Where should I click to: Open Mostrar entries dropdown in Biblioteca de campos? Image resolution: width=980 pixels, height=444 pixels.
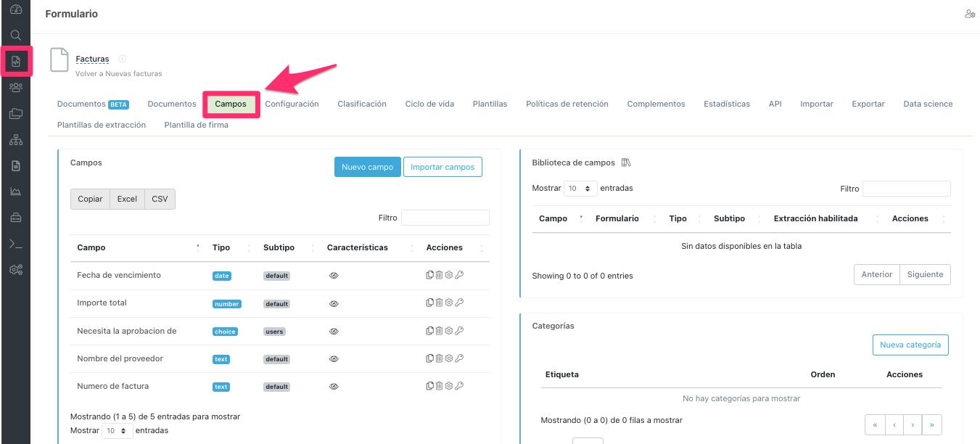(x=580, y=189)
